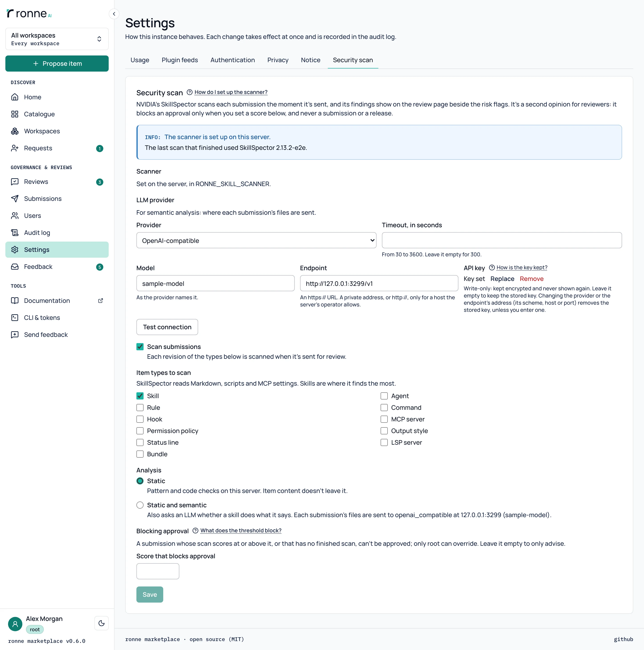Click the Timeout in seconds field
The image size is (644, 650).
pyautogui.click(x=502, y=240)
